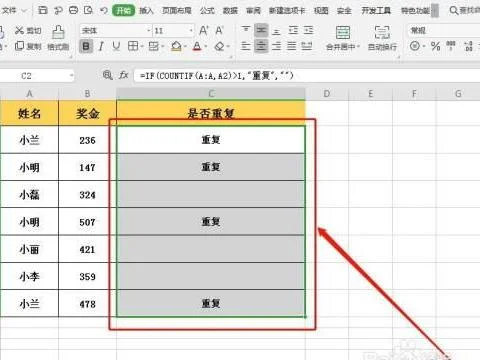Click the formula bar with the COUNTIF formula
This screenshot has width=480, height=360.
coord(307,76)
